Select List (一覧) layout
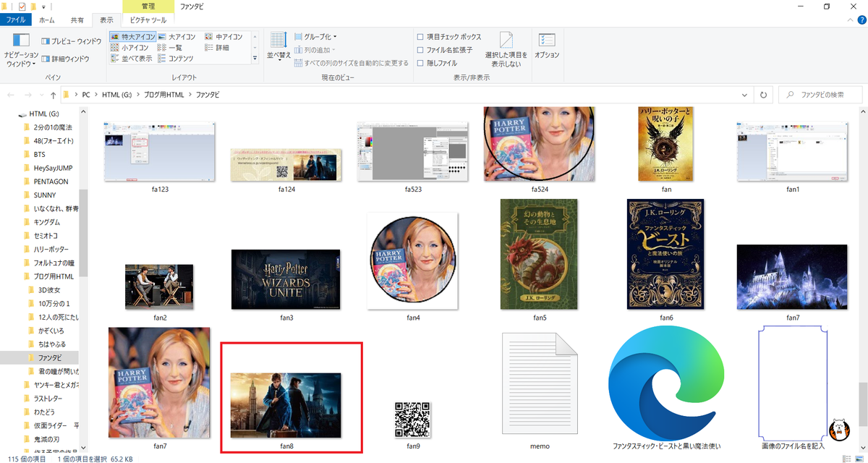Viewport: 868px width, 463px height. [170, 47]
